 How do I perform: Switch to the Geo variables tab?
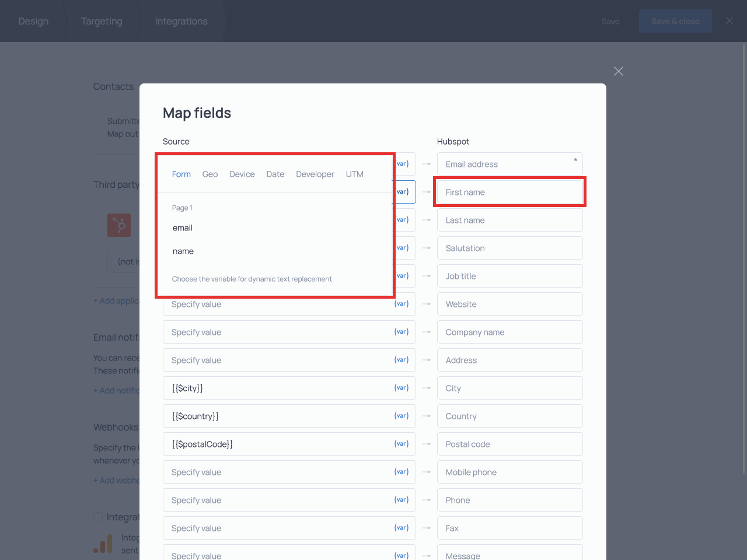point(210,174)
